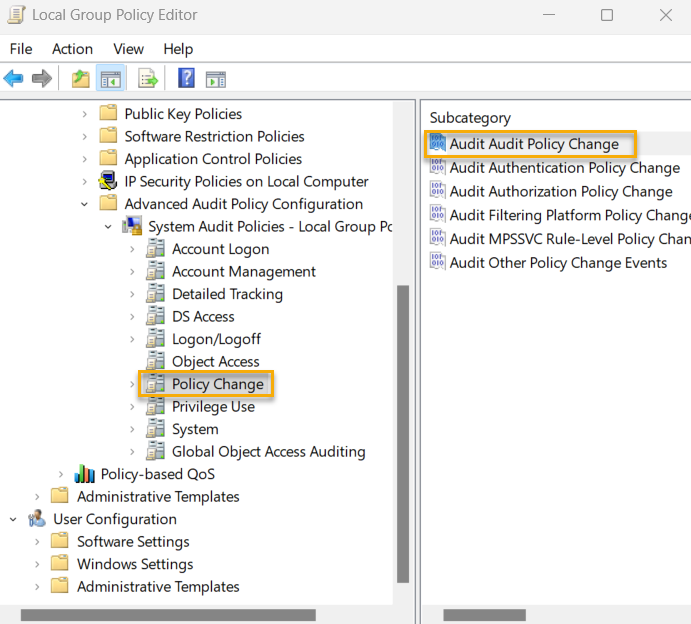Toggle Show/Hide Console Tree icon
The height and width of the screenshot is (624, 691).
[110, 79]
